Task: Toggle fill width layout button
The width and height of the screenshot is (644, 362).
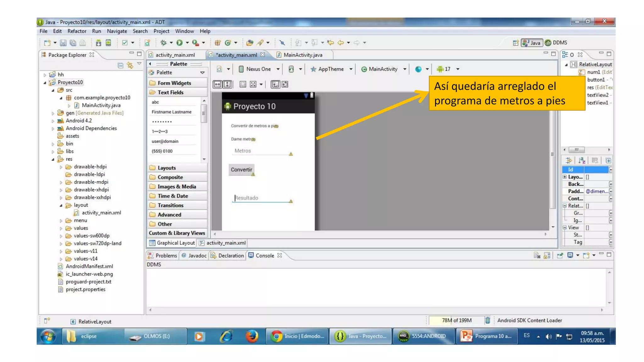Action: (x=217, y=84)
